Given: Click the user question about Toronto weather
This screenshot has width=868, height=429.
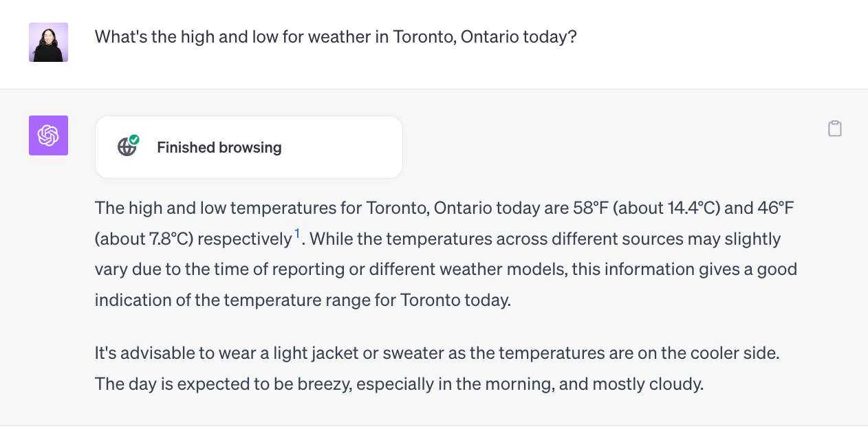Looking at the screenshot, I should [x=335, y=36].
